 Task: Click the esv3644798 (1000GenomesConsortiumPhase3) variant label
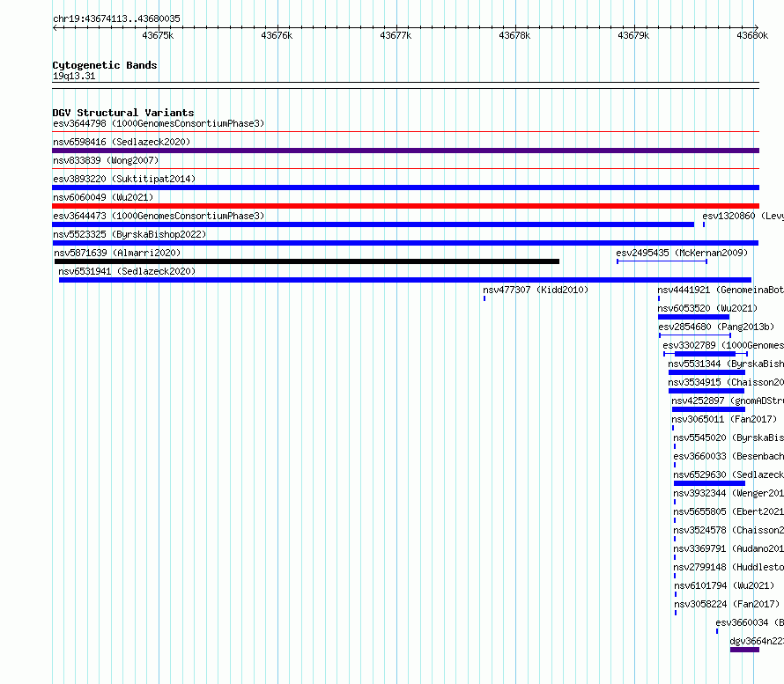tap(159, 123)
